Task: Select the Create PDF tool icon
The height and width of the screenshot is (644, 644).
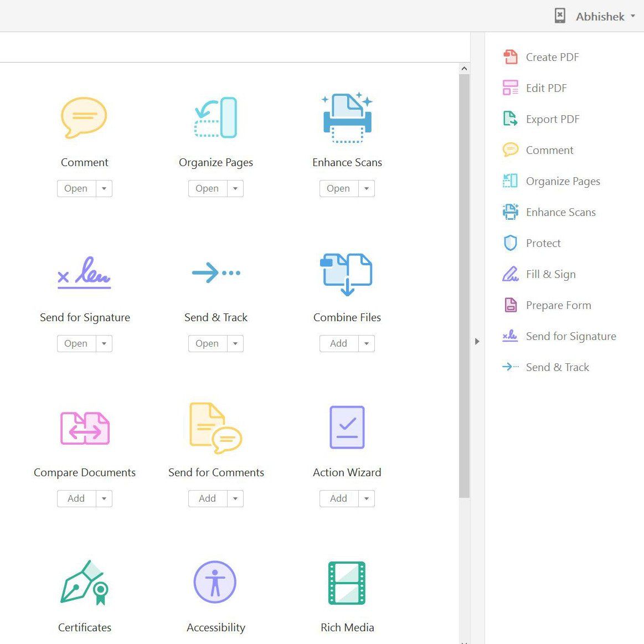Action: pos(510,56)
